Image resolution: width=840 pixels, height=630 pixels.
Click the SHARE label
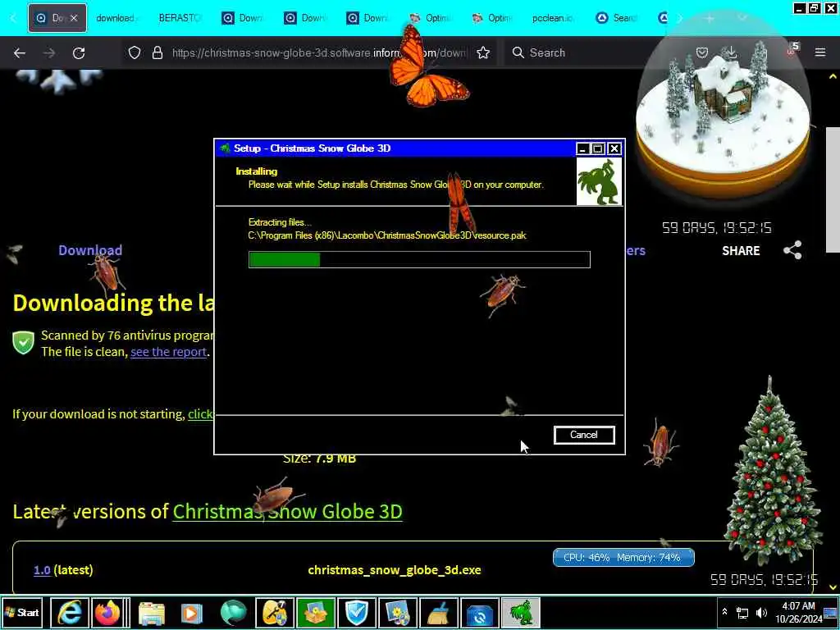pos(741,251)
